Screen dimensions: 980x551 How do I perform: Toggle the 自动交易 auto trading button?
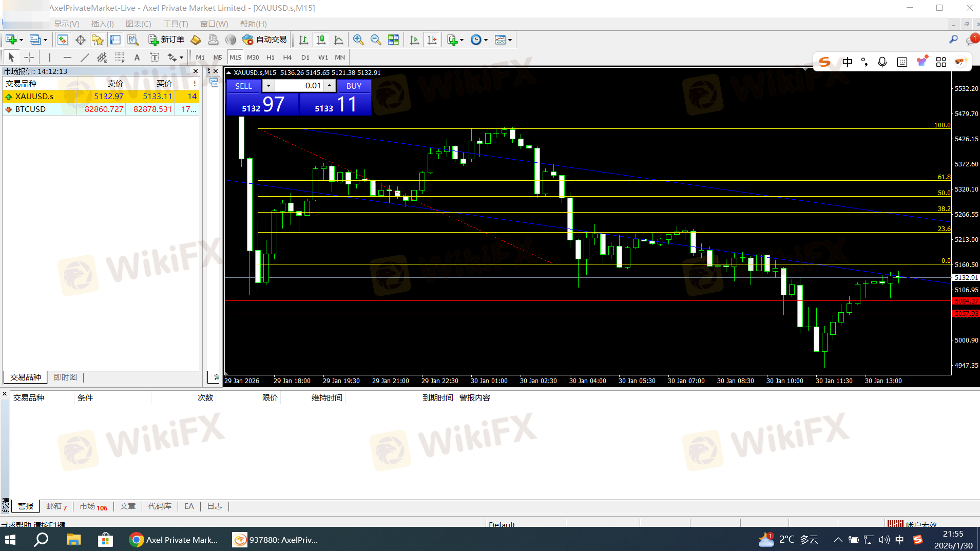(x=265, y=40)
